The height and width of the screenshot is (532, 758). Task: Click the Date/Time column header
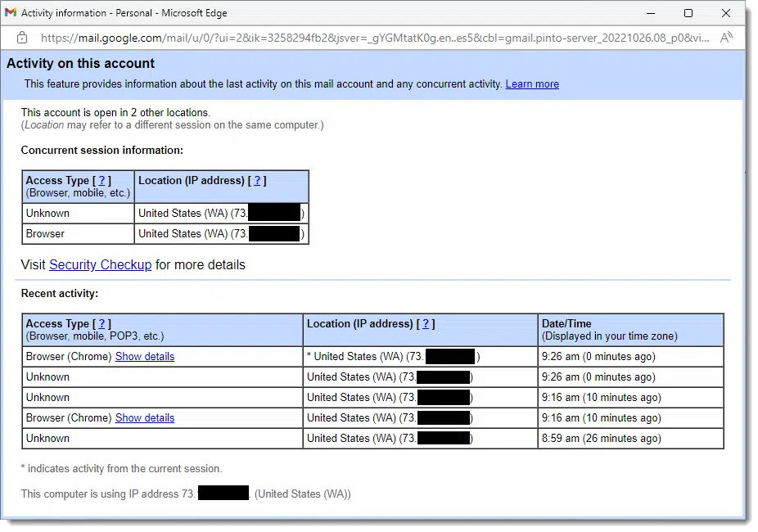tap(566, 324)
